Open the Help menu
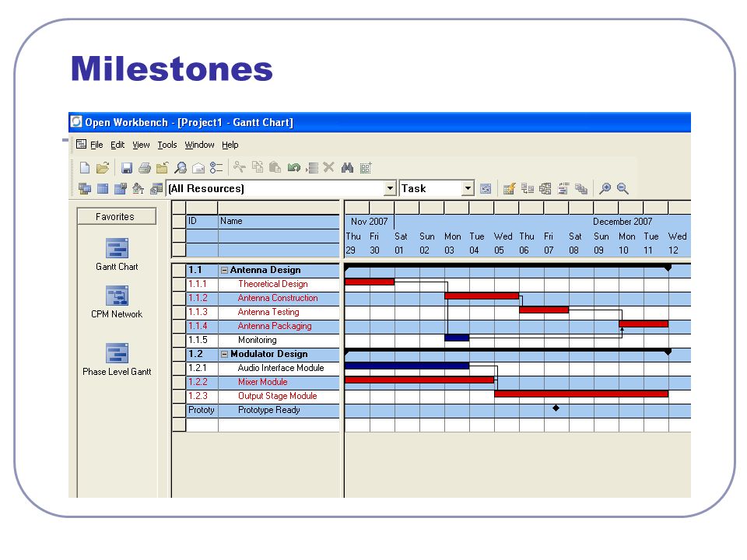Image resolution: width=747 pixels, height=560 pixels. click(230, 145)
